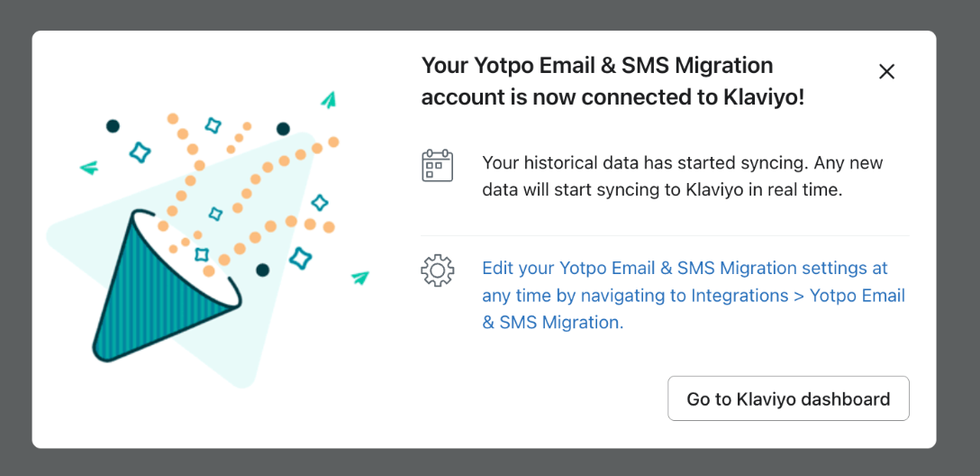
Task: Click the dark dot at the illustration's top-left
Action: 113,126
